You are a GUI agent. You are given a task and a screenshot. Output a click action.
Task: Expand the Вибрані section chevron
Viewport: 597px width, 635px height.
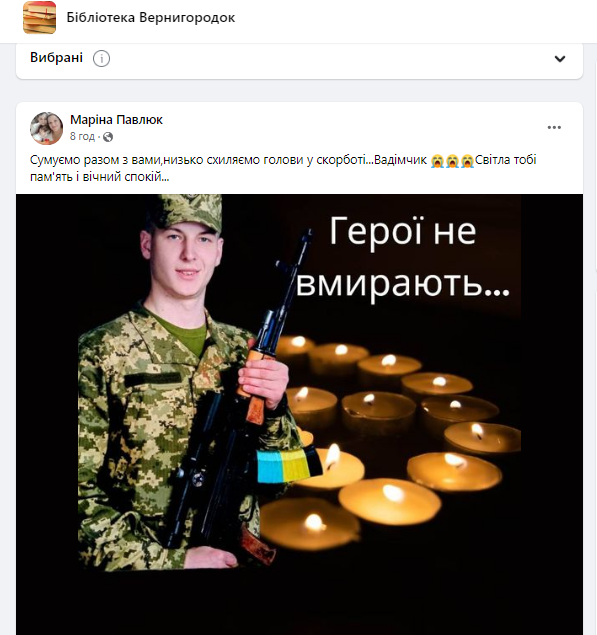560,59
